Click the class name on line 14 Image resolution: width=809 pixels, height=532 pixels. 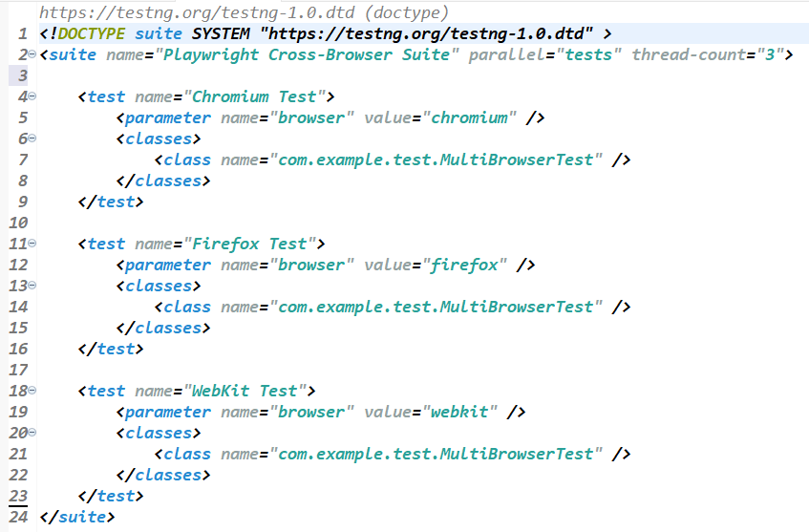pyautogui.click(x=436, y=307)
